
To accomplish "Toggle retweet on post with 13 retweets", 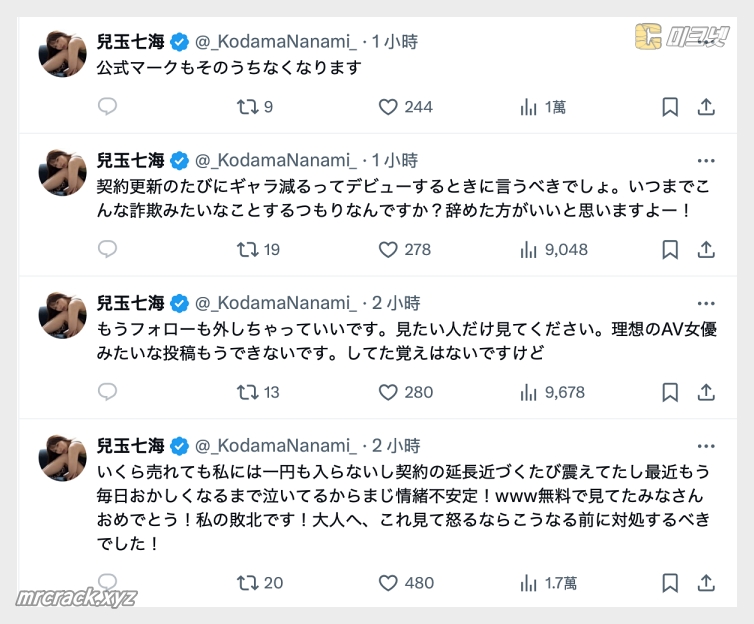I will click(247, 392).
